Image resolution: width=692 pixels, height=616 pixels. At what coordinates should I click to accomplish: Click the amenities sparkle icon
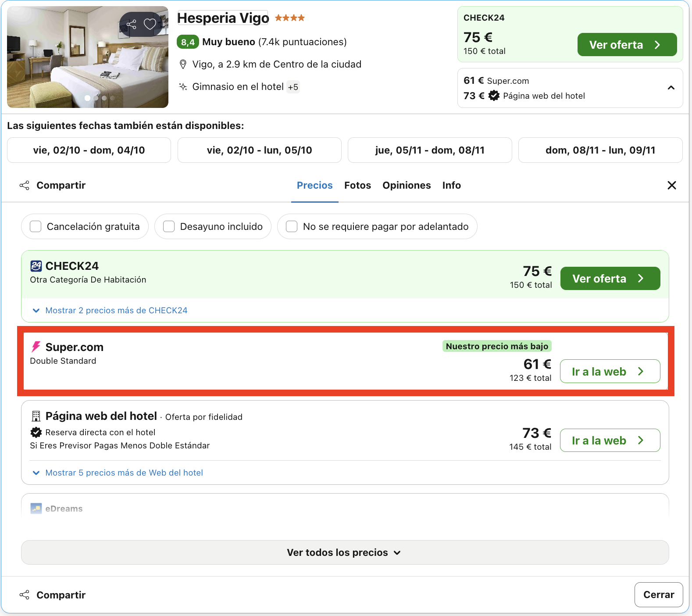pos(183,86)
